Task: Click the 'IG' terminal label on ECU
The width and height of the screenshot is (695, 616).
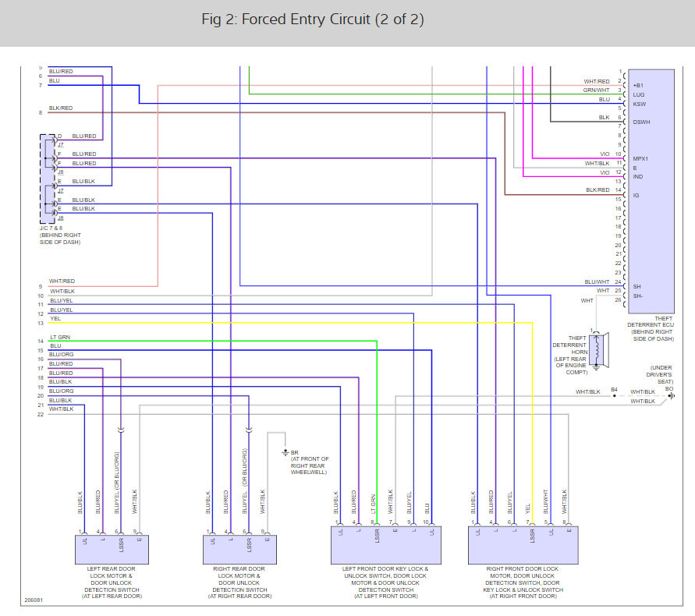Action: coord(636,196)
